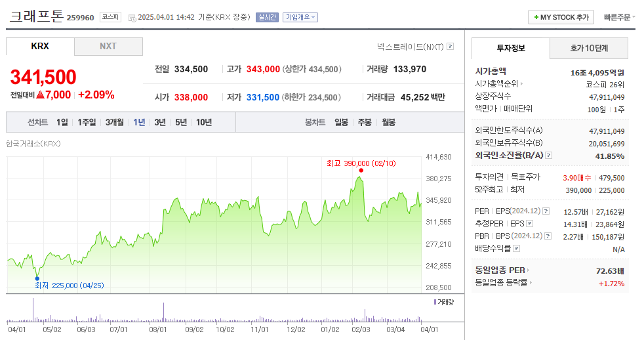Screen dimensions: 644x340
Task: Click the 414,630 price axis label
Action: pyautogui.click(x=439, y=157)
